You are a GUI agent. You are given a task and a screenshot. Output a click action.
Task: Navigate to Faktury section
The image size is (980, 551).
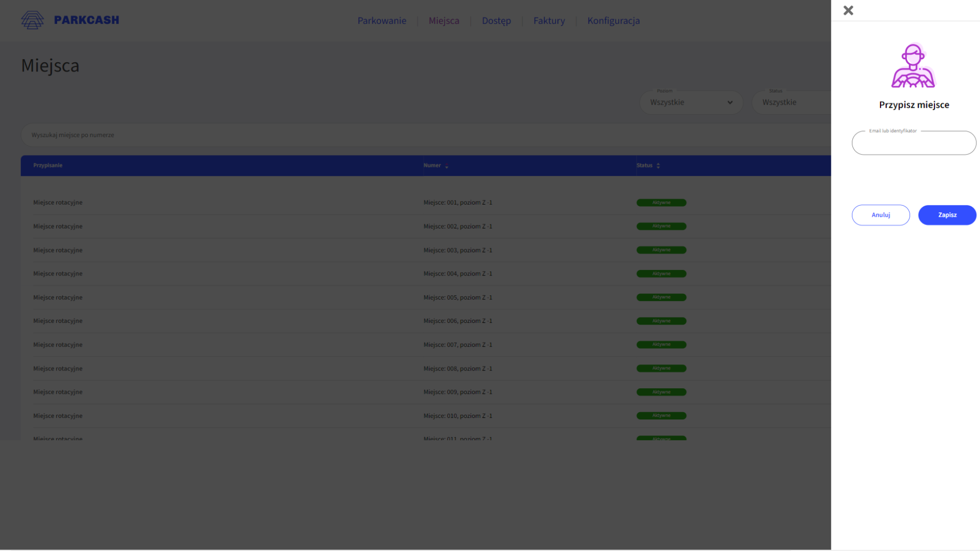[549, 21]
